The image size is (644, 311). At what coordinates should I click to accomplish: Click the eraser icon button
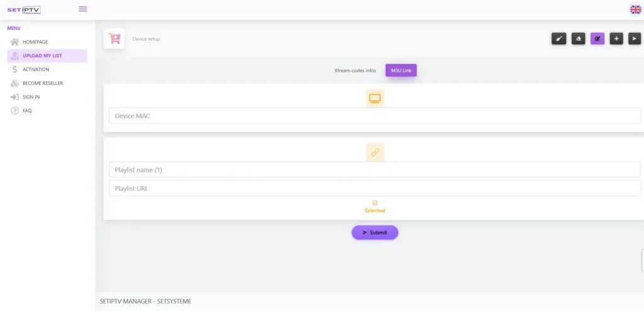(578, 39)
